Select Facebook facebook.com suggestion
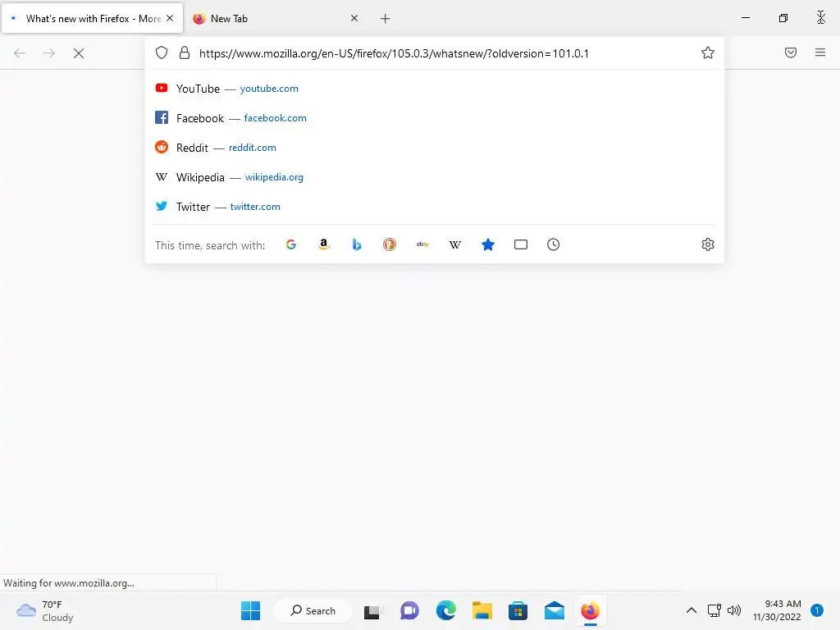This screenshot has width=840, height=630. tap(435, 118)
